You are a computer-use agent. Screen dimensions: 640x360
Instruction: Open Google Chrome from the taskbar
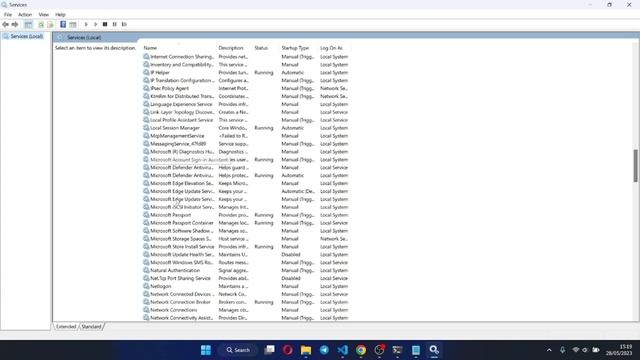click(x=361, y=350)
